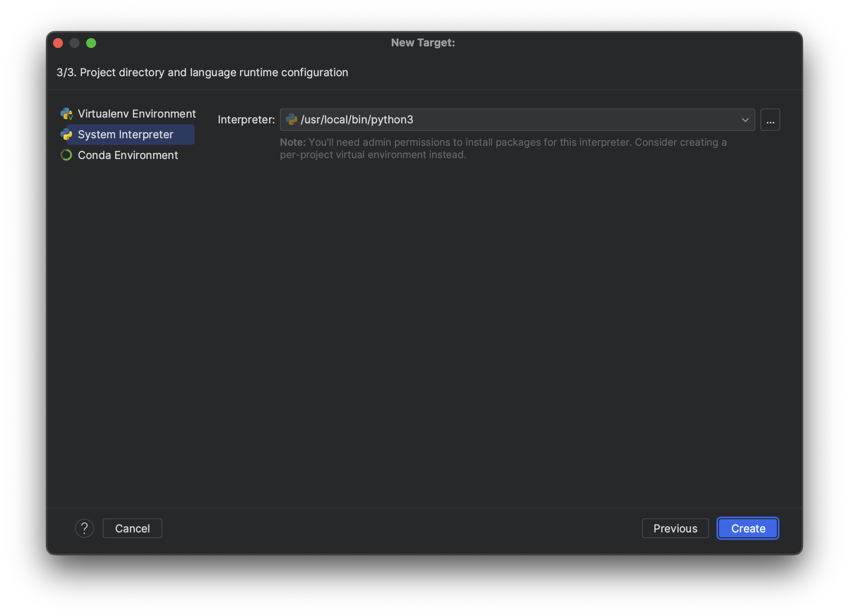Select the /usr/local/bin/python3 path text
The width and height of the screenshot is (849, 616).
point(356,120)
